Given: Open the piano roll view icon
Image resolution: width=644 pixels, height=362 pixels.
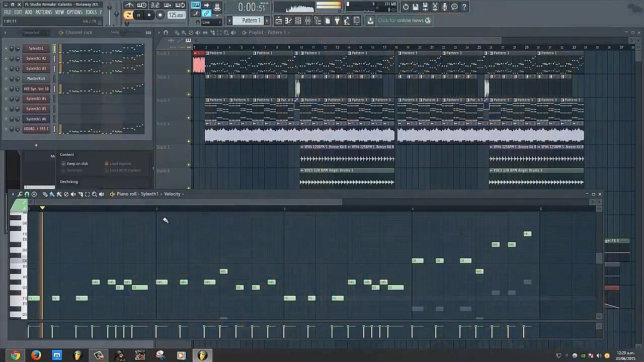Looking at the screenshot, I should [288, 21].
